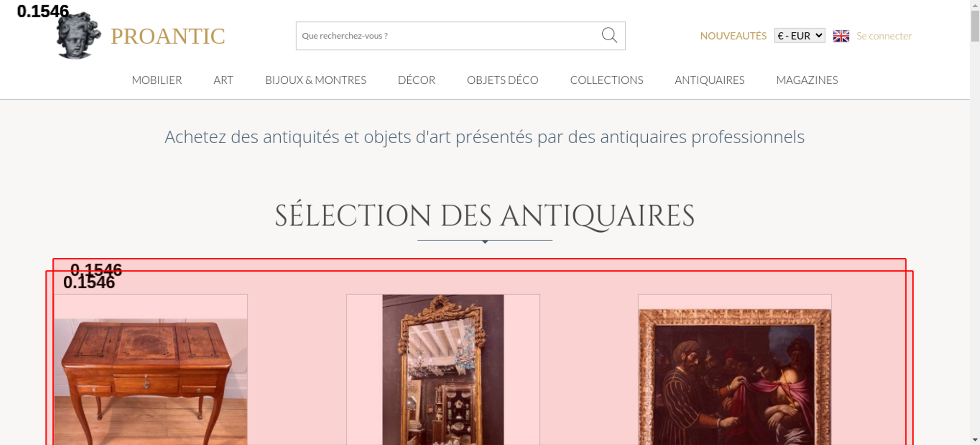Click the Proantic cherub head logo
This screenshot has width=980, height=445.
(x=78, y=35)
